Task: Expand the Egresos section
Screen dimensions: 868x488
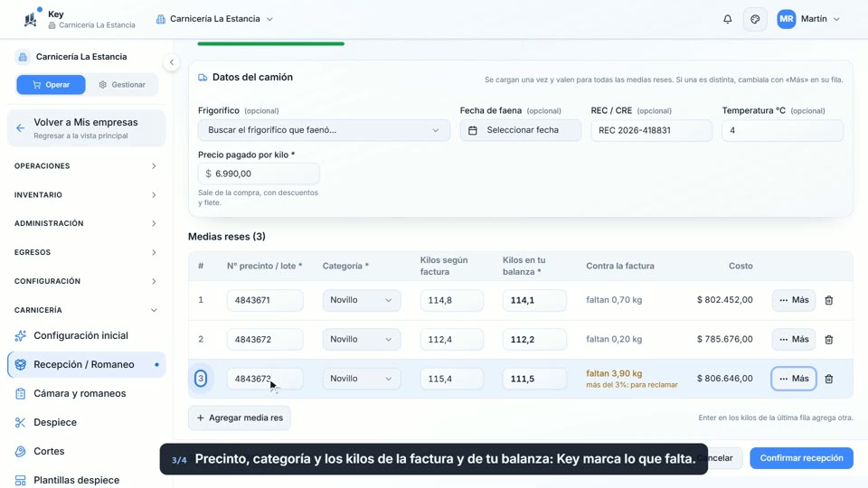Action: click(86, 252)
